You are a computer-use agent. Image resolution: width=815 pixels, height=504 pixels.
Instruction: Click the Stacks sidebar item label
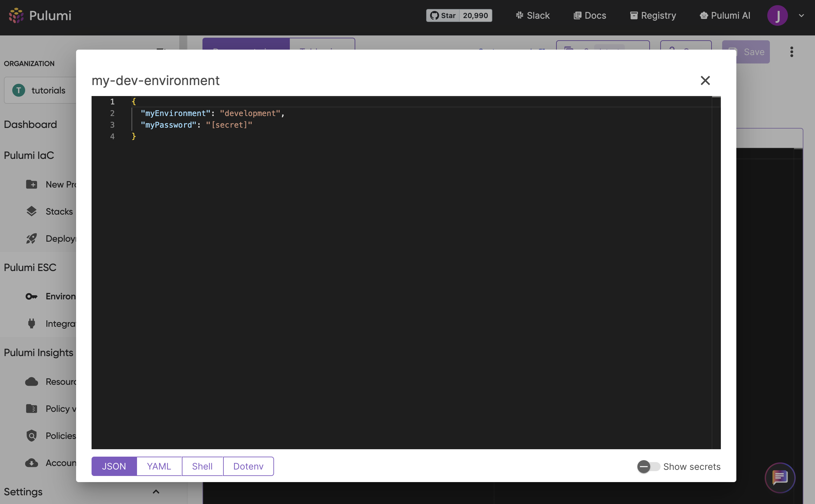coord(59,211)
